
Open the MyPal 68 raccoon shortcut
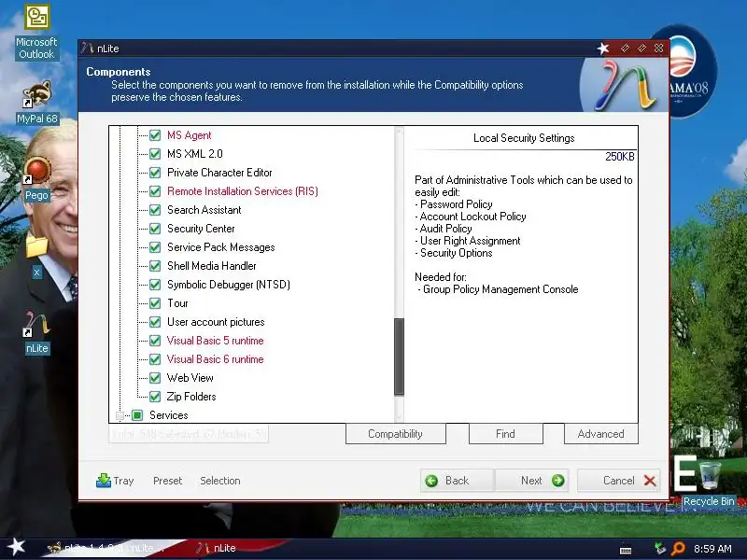pyautogui.click(x=36, y=102)
